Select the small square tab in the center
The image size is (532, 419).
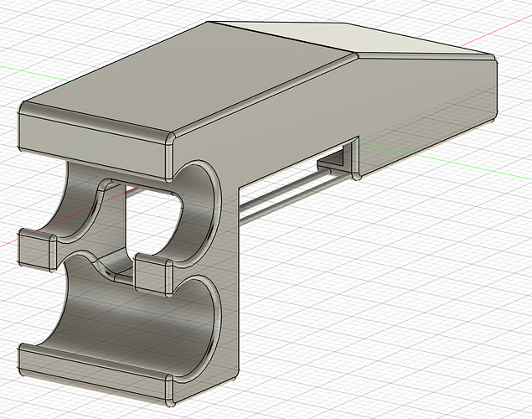point(151,277)
